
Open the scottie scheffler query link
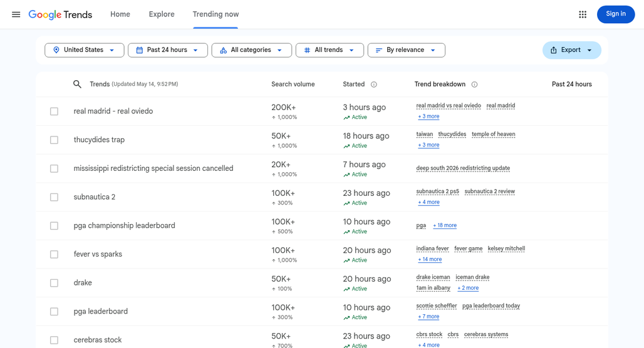click(x=436, y=305)
